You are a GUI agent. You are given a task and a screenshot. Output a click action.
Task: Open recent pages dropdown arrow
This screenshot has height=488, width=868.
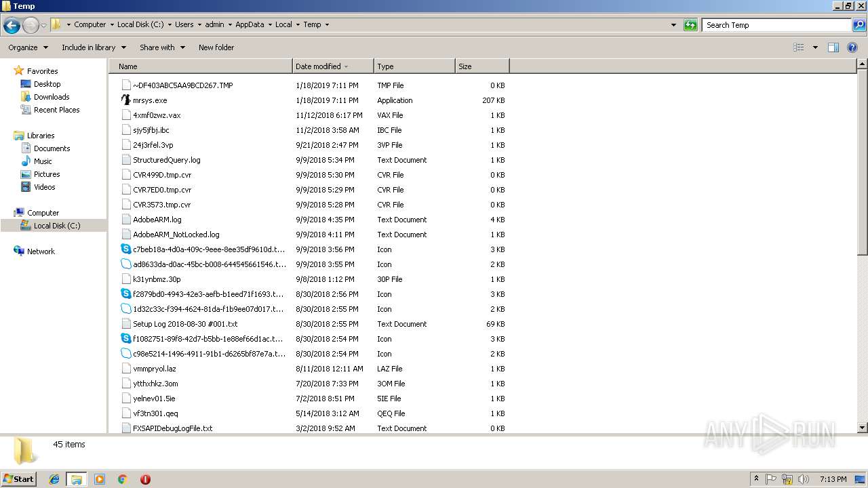pos(43,26)
